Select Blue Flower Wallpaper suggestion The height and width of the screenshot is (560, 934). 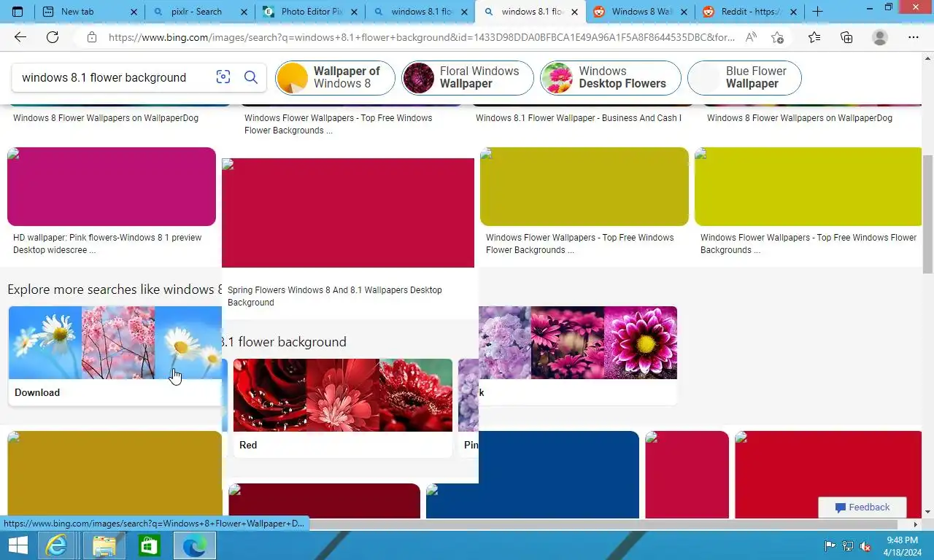[744, 77]
